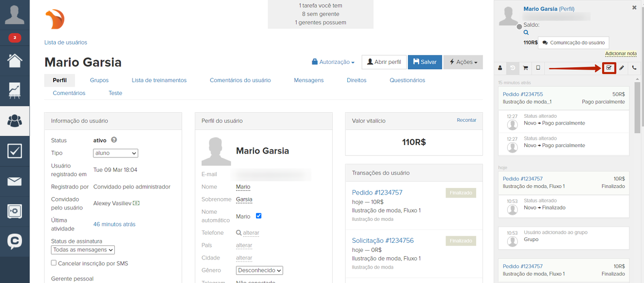Click the magnifier icon under Saldo

coord(526,33)
